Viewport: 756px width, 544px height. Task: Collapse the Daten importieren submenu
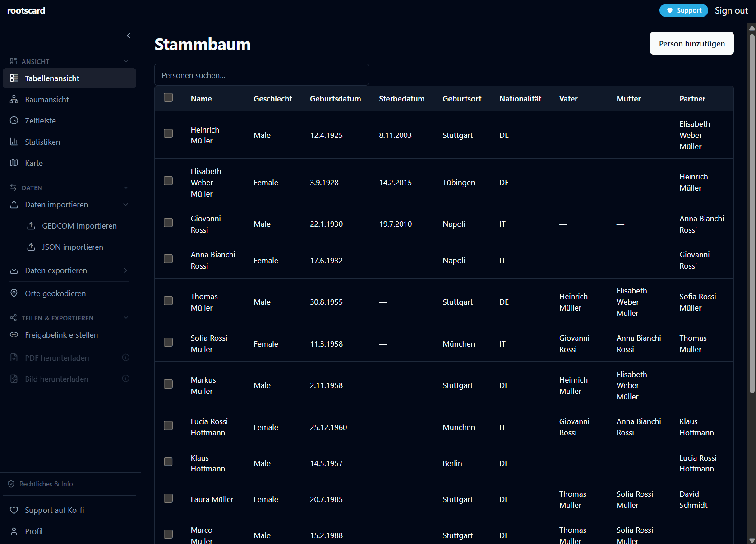[126, 205]
